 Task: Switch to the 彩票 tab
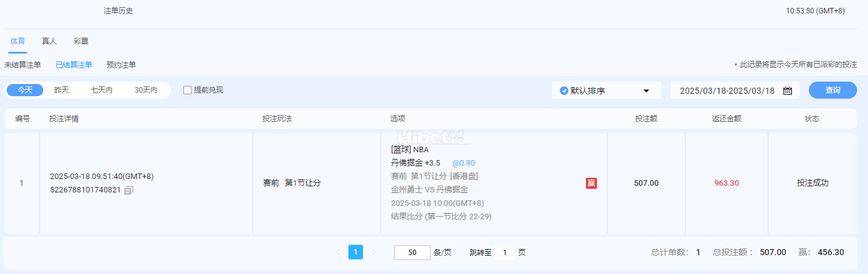point(81,41)
